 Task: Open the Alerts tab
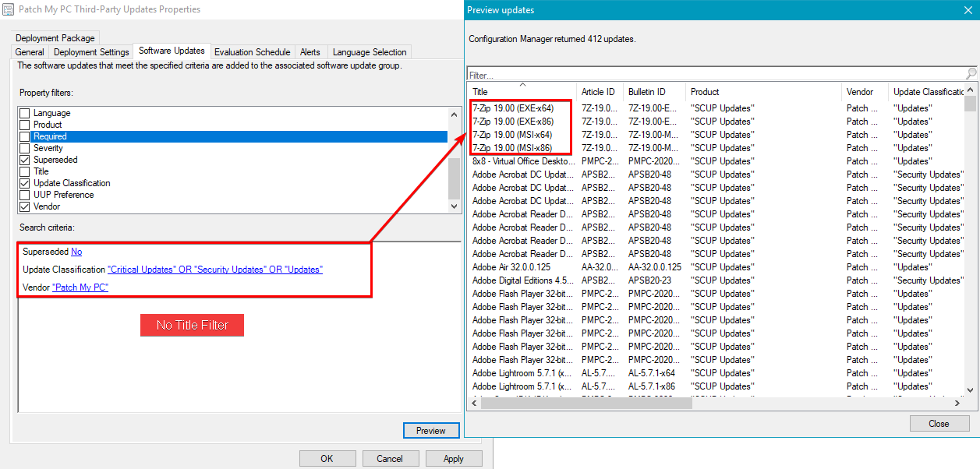(310, 52)
